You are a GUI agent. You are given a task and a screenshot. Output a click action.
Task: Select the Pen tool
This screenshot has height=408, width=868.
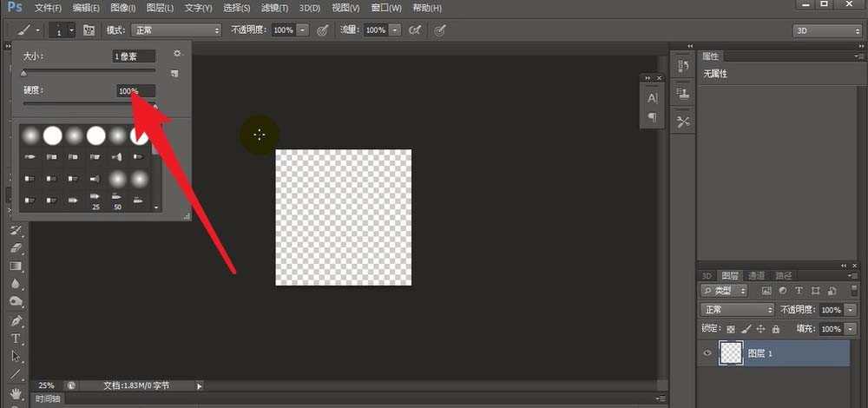(x=16, y=321)
